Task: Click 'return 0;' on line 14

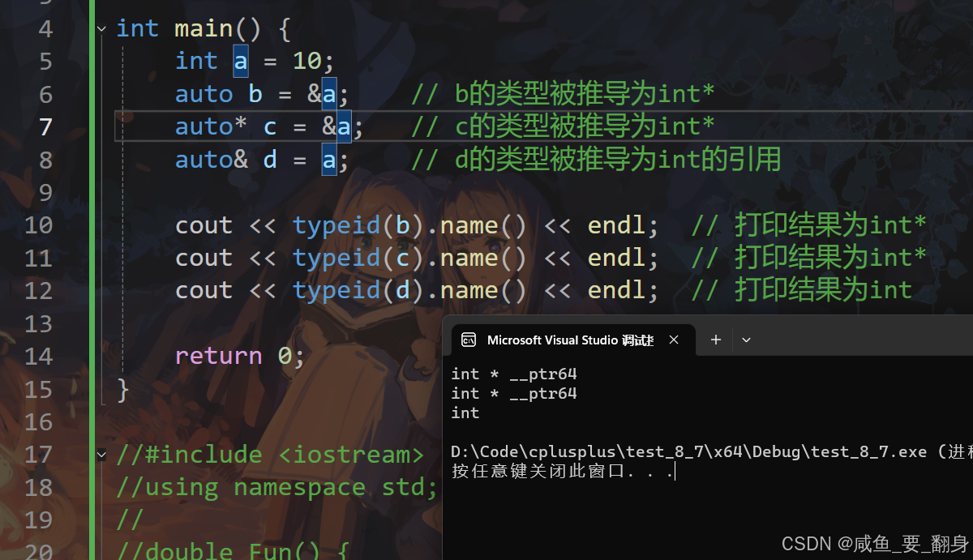Action: point(240,356)
